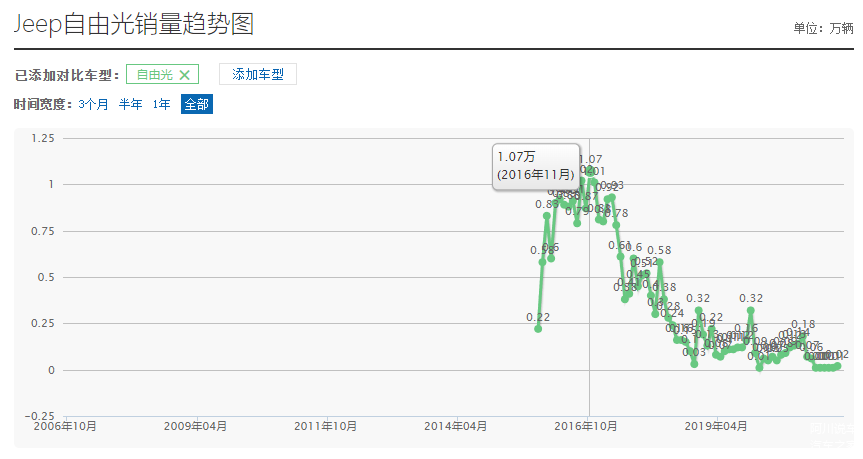Click the data point labeled 0.58
This screenshot has height=459, width=863.
coord(660,262)
